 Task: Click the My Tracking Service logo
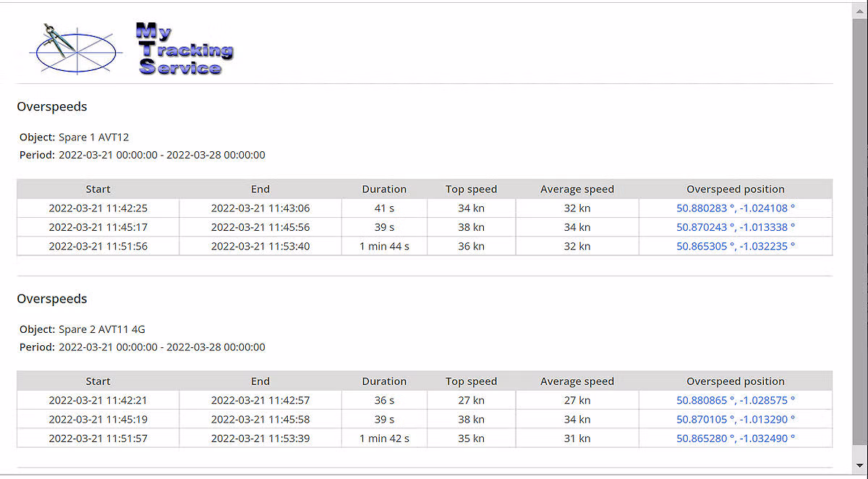(x=131, y=48)
